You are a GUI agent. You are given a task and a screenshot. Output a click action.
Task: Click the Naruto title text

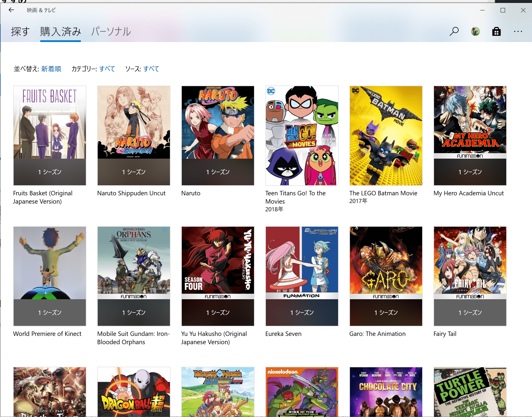pos(191,193)
